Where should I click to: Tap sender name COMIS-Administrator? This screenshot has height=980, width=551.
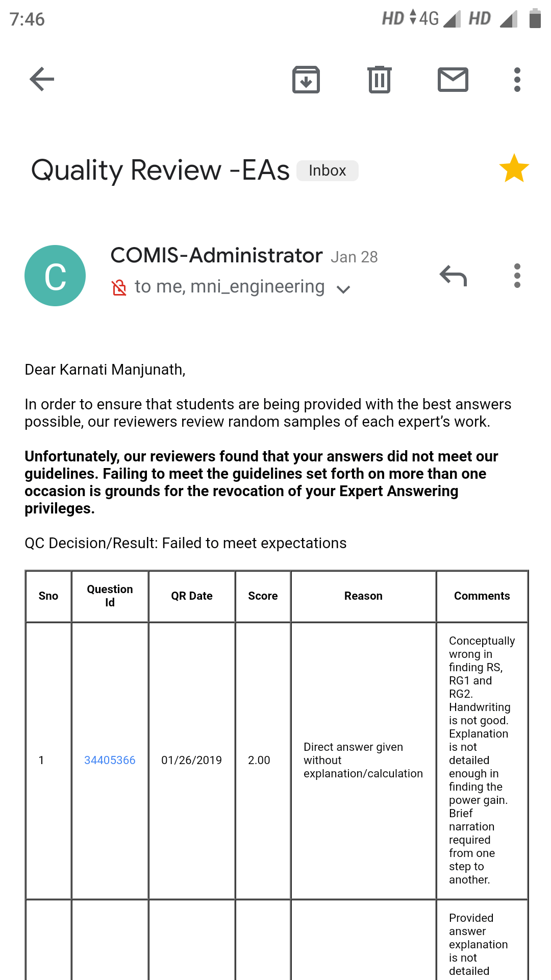click(x=216, y=255)
